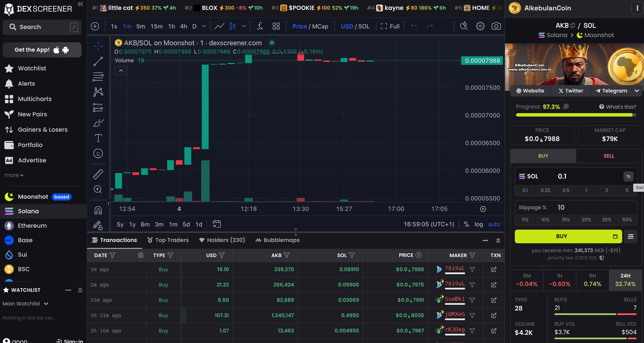The width and height of the screenshot is (644, 343).
Task: Expand the more sidebar menu
Action: coord(14,175)
